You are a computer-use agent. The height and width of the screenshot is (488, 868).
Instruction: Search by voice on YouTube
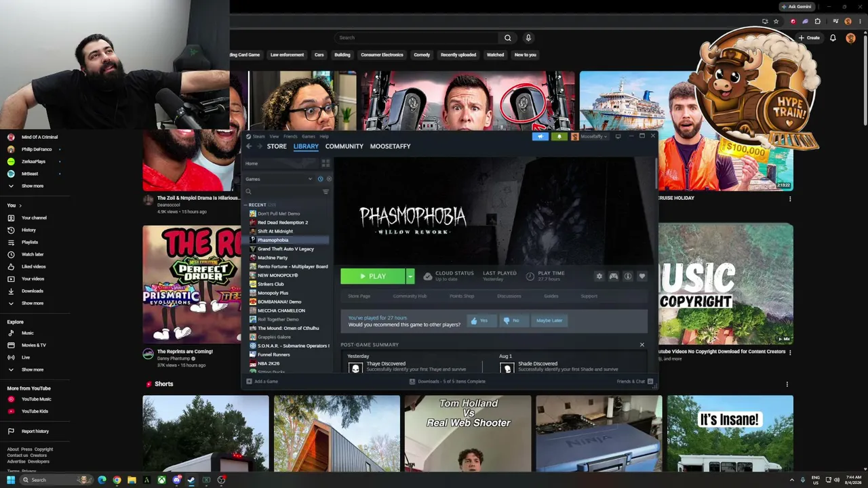528,38
